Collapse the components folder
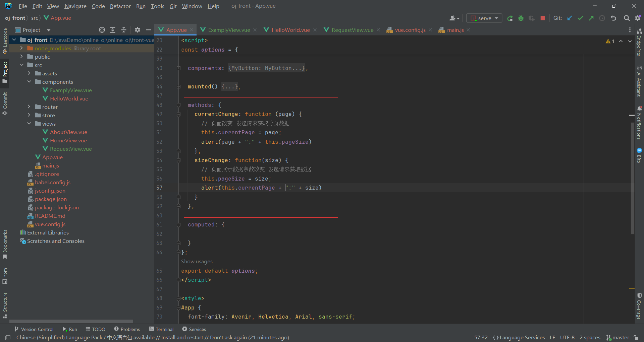Image resolution: width=644 pixels, height=342 pixels. [x=29, y=82]
